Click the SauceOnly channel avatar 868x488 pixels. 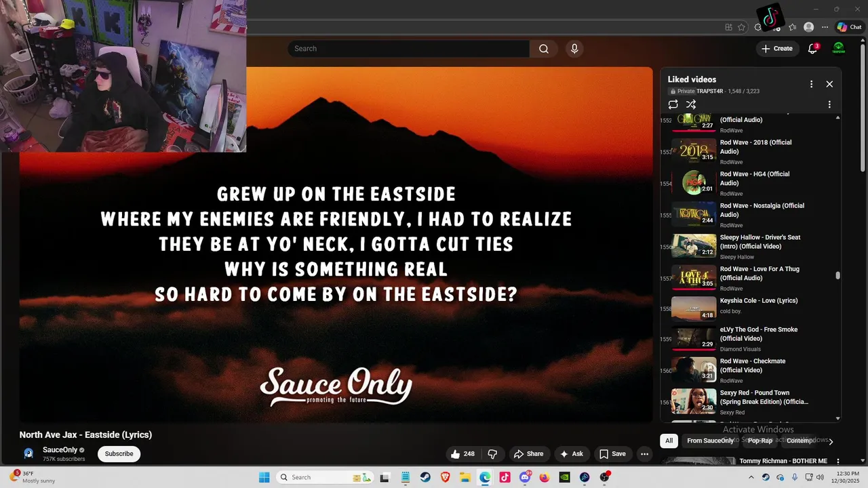coord(28,454)
